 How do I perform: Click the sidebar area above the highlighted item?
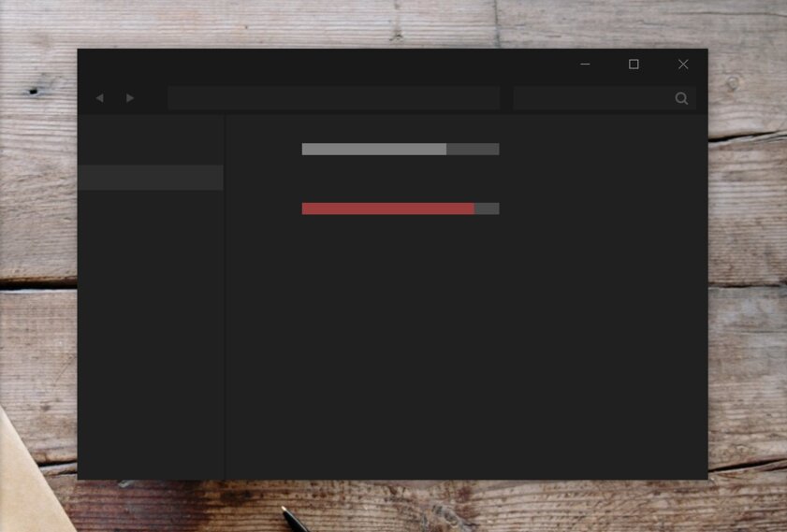point(150,140)
